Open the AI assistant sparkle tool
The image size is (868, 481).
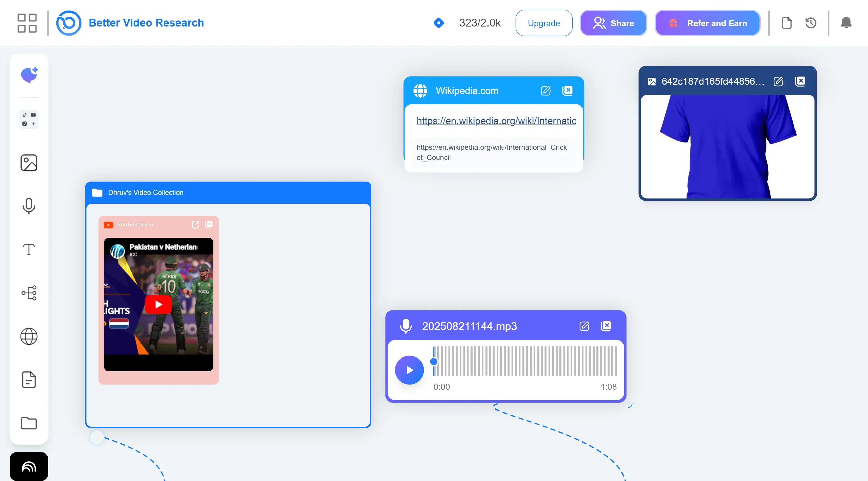29,74
